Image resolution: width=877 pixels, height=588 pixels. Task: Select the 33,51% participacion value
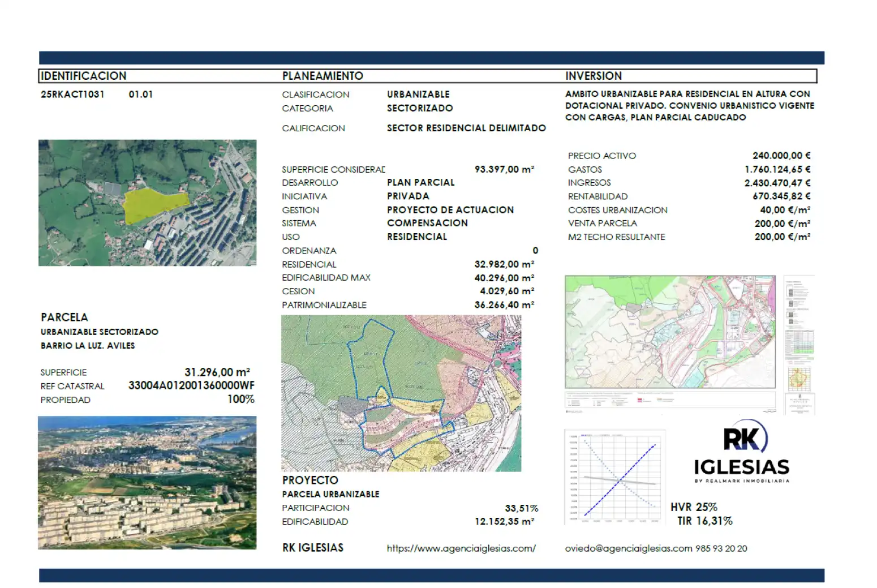(522, 508)
